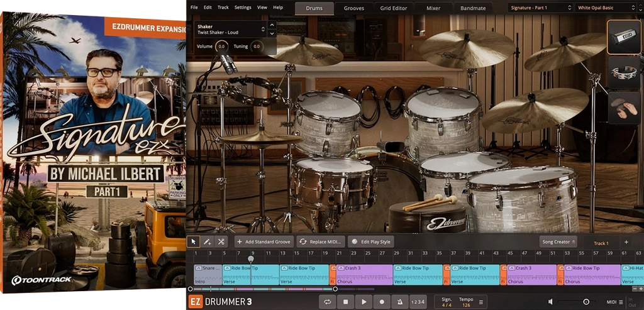Select the tambourine percussion thumbnail

pos(624,72)
